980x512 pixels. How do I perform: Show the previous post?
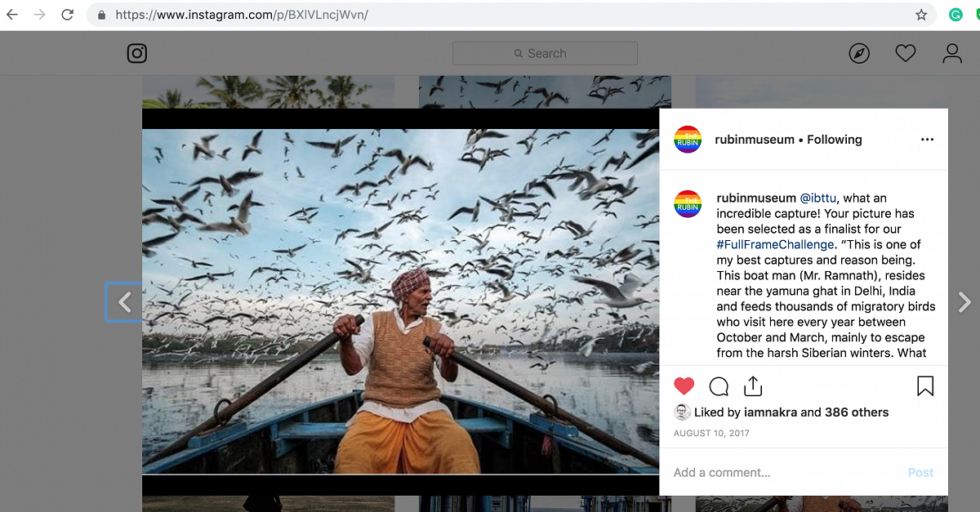coord(124,302)
